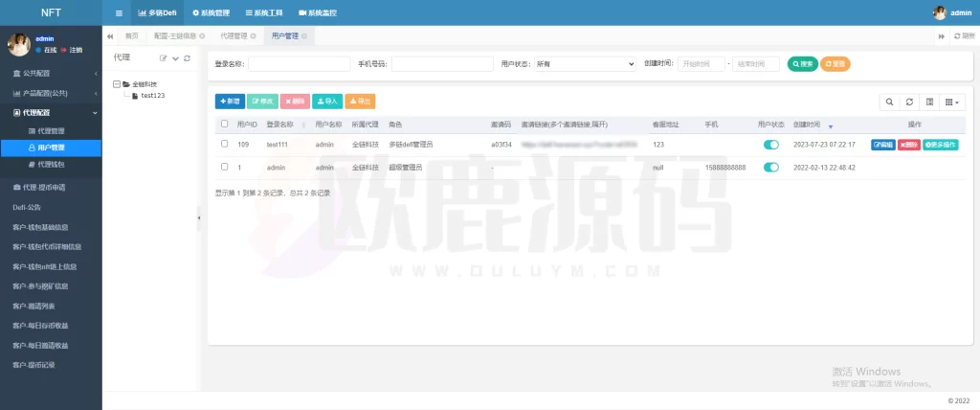This screenshot has height=410, width=980.
Task: Close the 配置-主链信息 tab via its x icon
Action: coord(202,36)
